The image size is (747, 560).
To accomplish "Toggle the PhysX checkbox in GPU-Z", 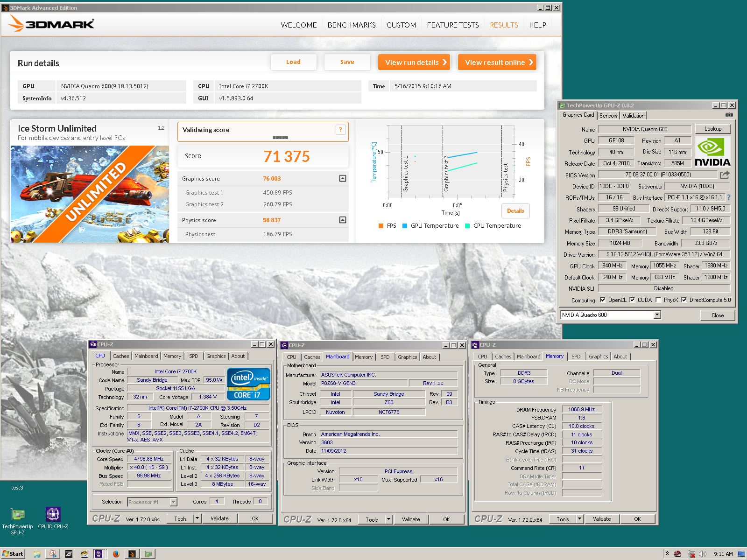I will [658, 300].
